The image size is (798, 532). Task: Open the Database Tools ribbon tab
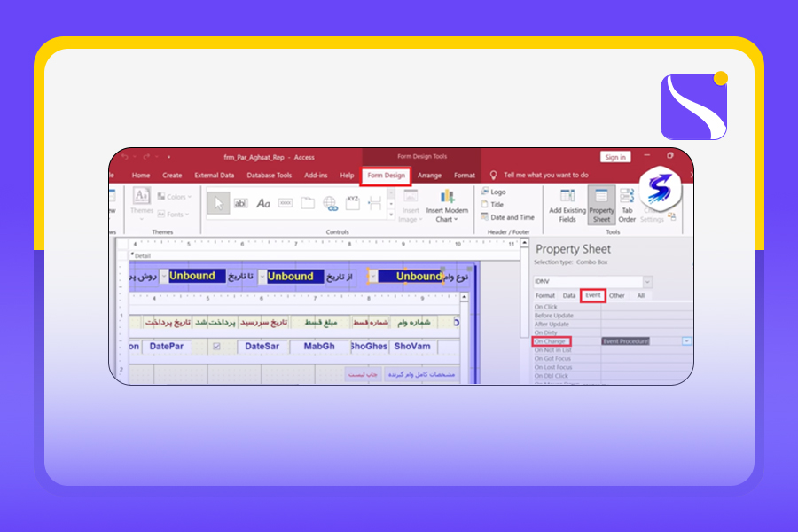tap(270, 176)
